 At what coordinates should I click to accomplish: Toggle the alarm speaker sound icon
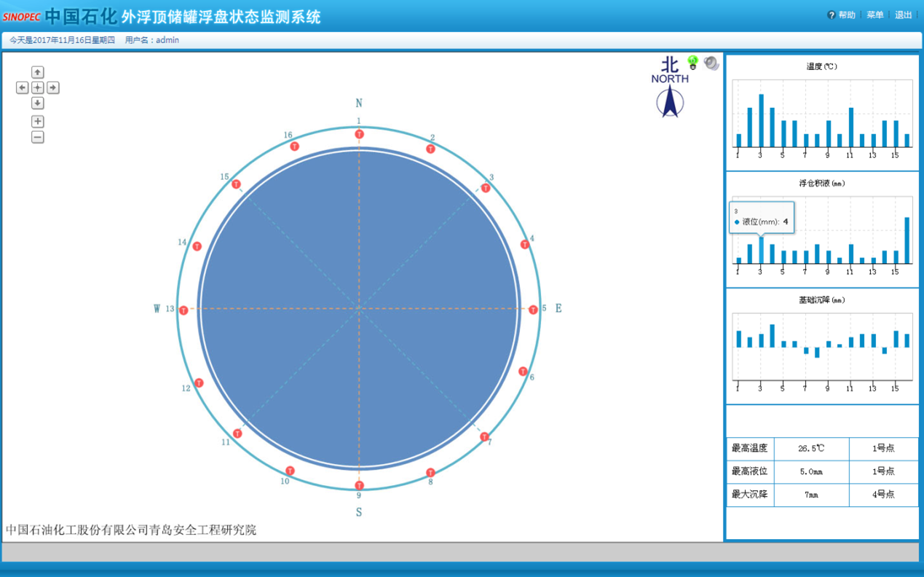click(x=711, y=63)
